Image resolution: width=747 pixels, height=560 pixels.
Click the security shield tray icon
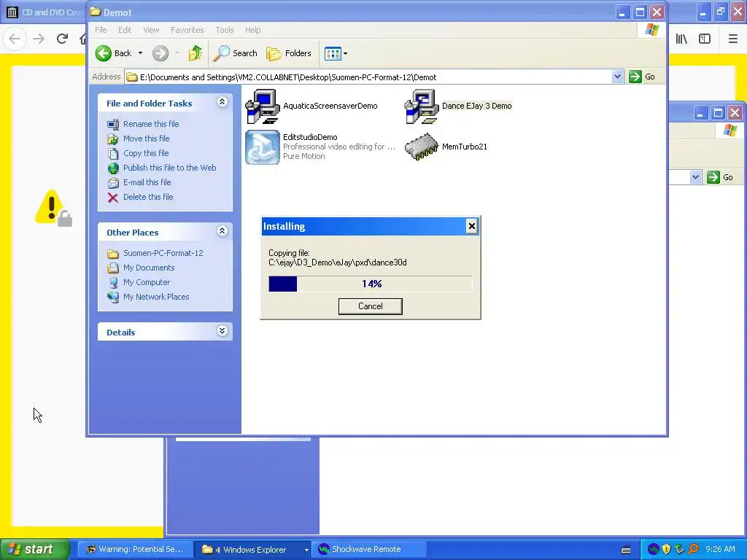point(666,550)
